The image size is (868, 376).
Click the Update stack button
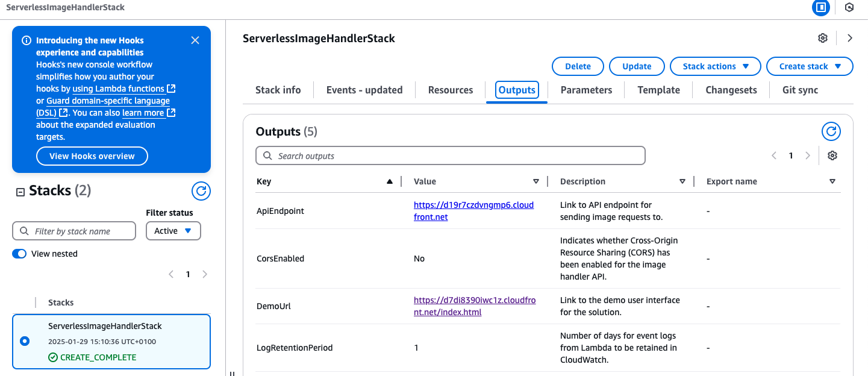coord(637,66)
